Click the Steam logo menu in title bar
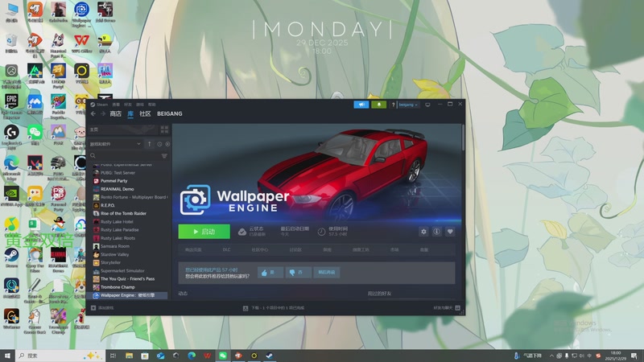The height and width of the screenshot is (362, 644). pos(99,105)
